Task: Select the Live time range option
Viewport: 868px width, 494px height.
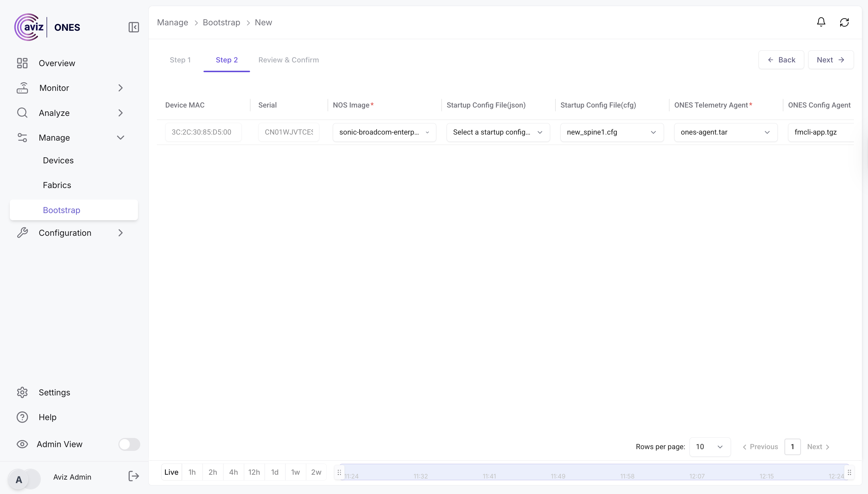Action: 171,472
